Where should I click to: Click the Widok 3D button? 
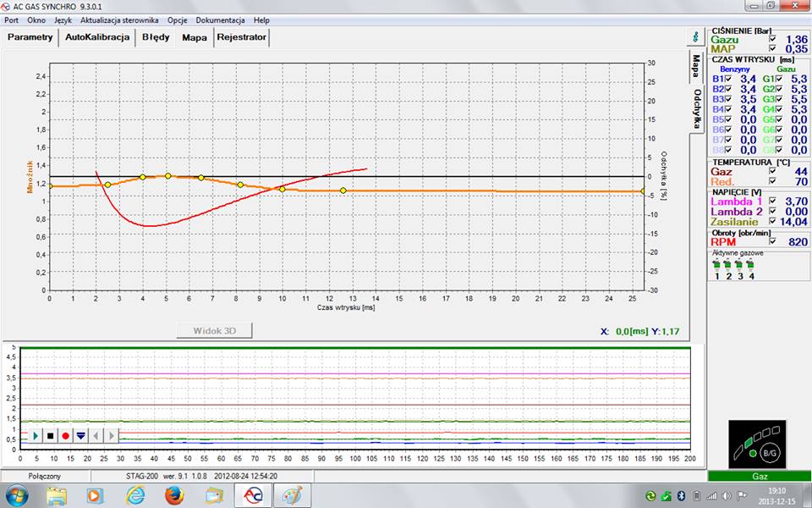point(214,330)
